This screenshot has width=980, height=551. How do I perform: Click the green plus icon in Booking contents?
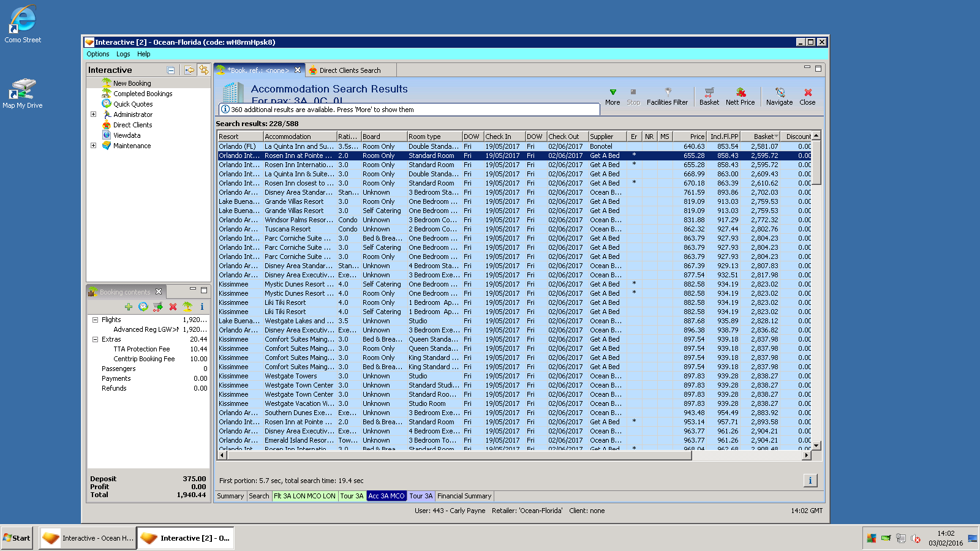coord(129,307)
